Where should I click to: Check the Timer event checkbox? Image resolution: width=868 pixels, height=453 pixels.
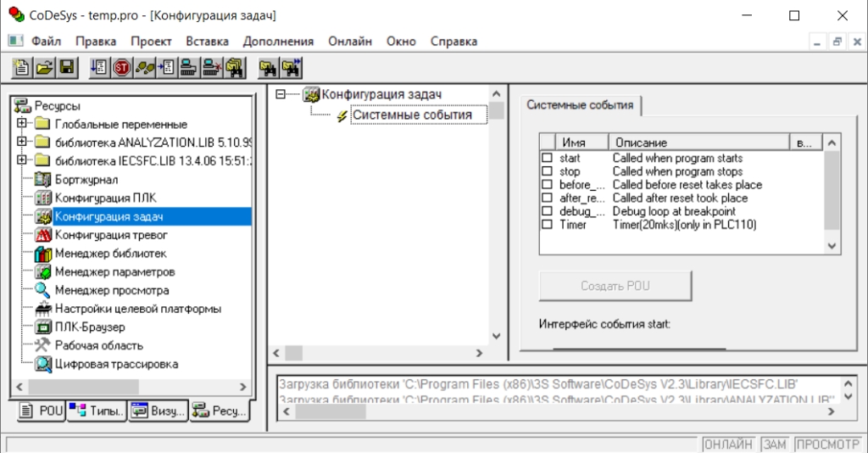click(547, 224)
